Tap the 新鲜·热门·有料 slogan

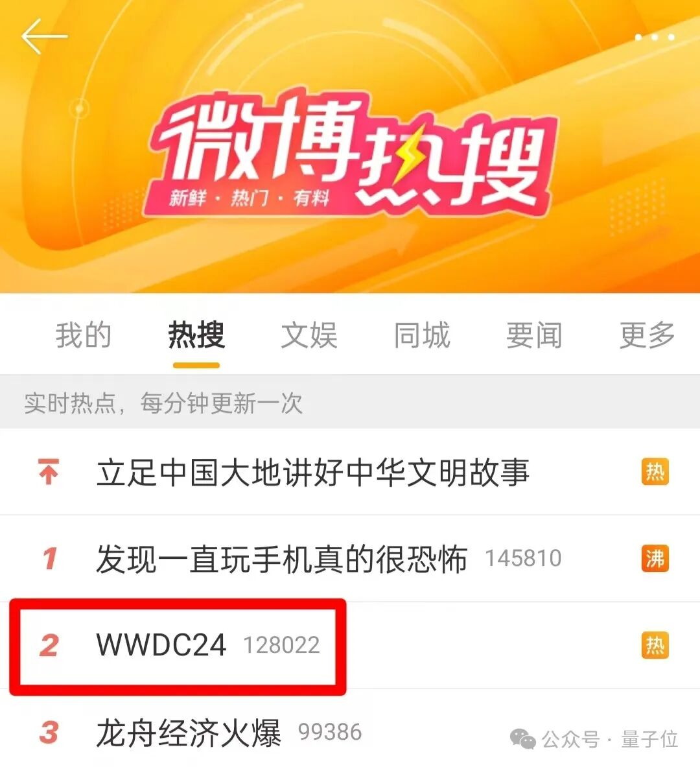[250, 198]
